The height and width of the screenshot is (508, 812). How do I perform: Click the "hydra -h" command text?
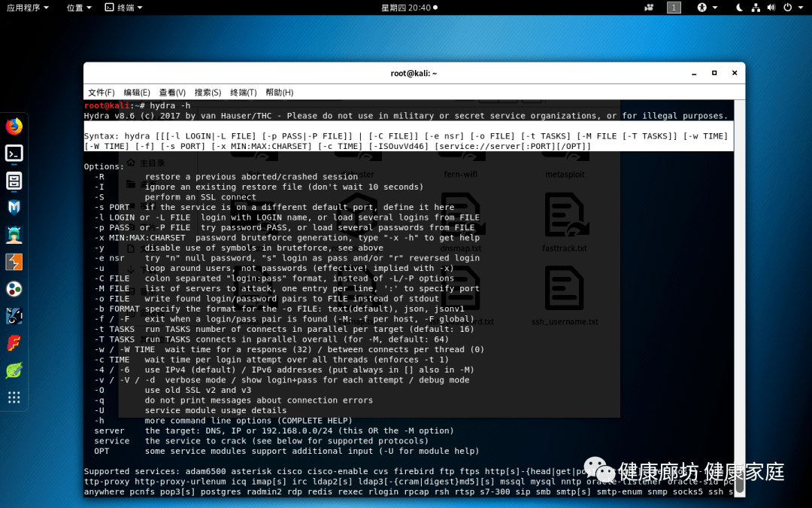[x=170, y=106]
